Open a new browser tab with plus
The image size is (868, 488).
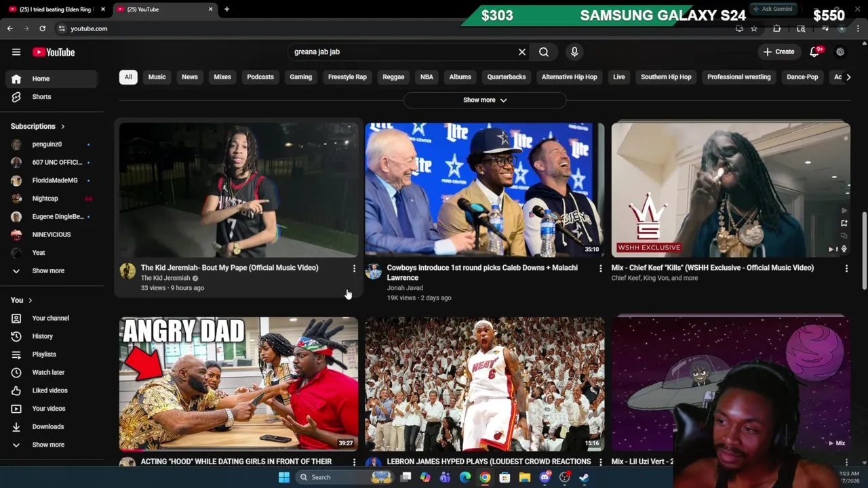pos(226,9)
